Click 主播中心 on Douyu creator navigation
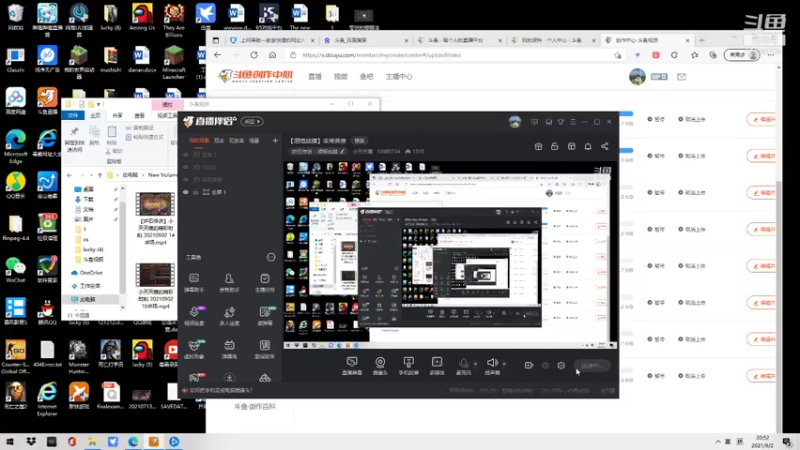 399,77
